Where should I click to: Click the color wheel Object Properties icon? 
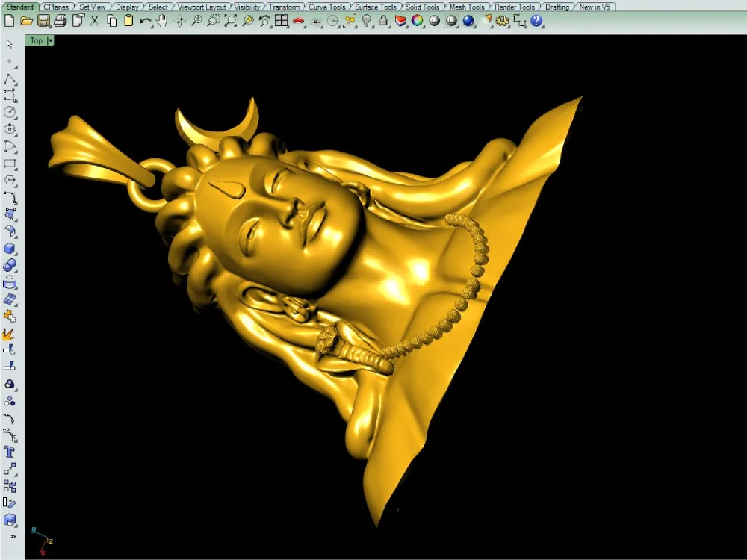point(418,21)
